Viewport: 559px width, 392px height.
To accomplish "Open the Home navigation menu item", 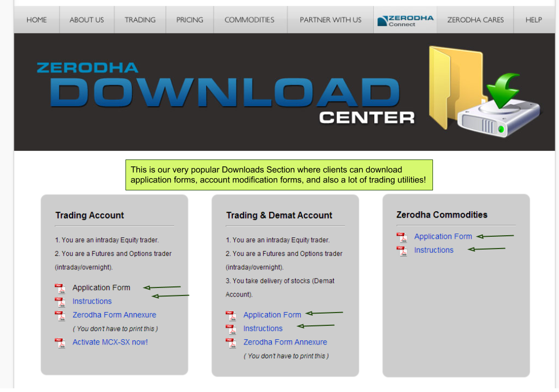I will [36, 20].
